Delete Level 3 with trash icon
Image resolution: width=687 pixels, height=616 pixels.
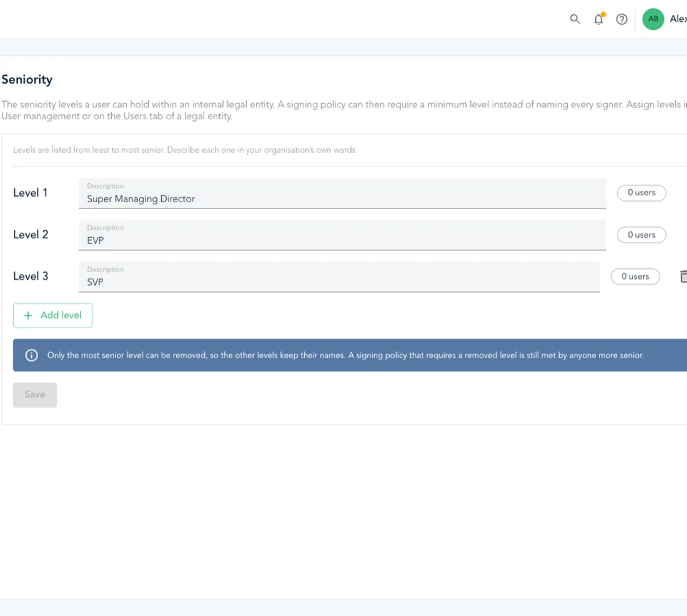click(683, 276)
